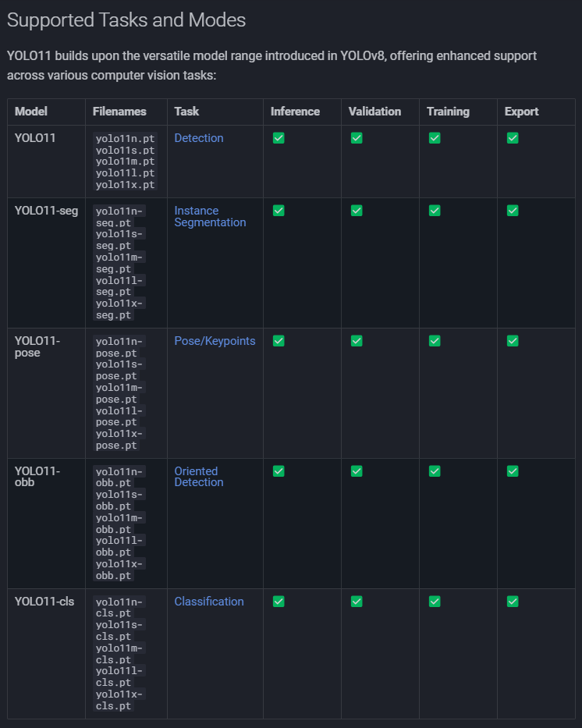The height and width of the screenshot is (728, 582).
Task: Open the Instance Segmentation link
Action: tap(210, 216)
